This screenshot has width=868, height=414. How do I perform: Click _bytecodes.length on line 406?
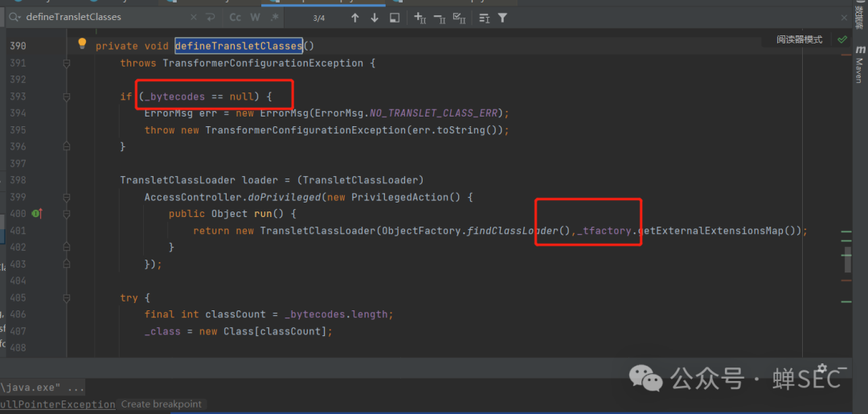(336, 314)
